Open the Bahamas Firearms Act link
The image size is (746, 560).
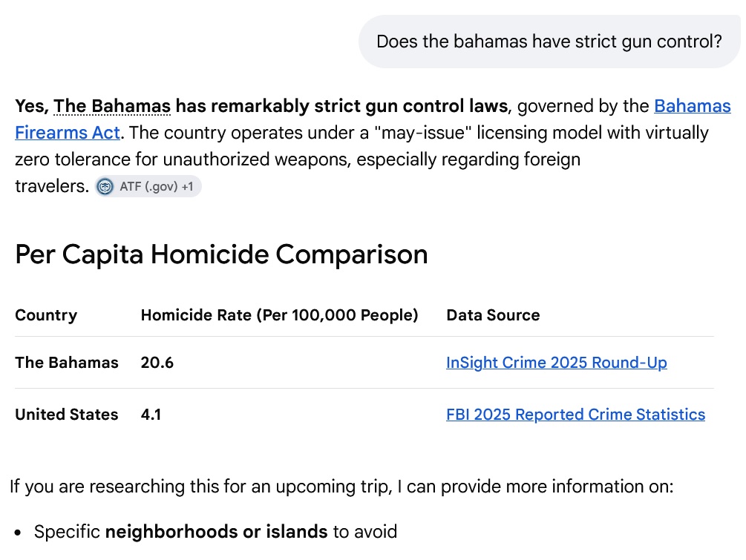pos(373,119)
